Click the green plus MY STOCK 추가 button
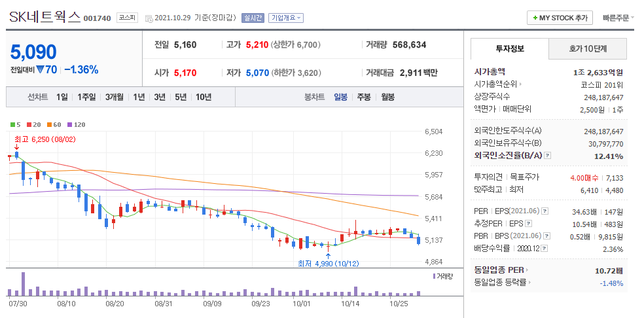 coord(560,18)
